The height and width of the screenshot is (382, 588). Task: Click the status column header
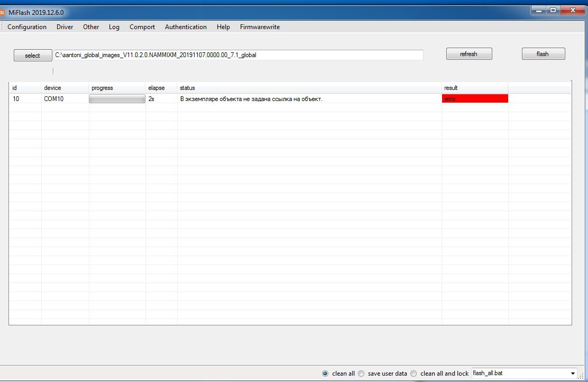click(x=309, y=88)
